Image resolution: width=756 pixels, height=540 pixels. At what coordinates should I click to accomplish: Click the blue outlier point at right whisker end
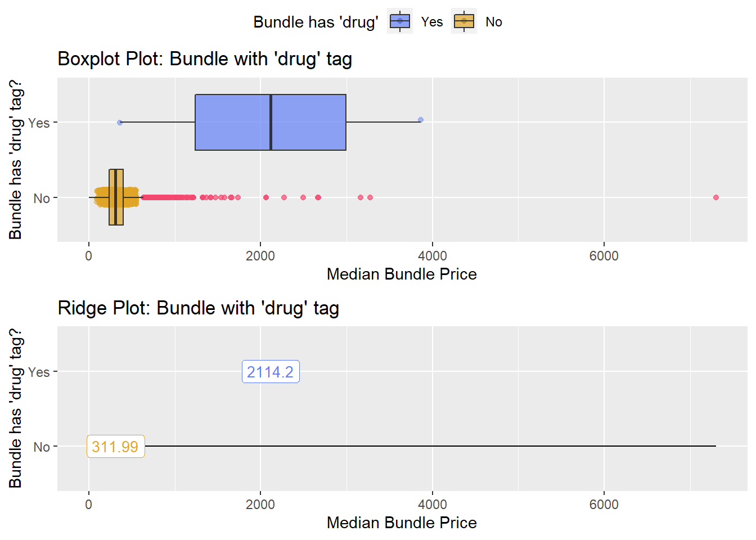pos(421,120)
